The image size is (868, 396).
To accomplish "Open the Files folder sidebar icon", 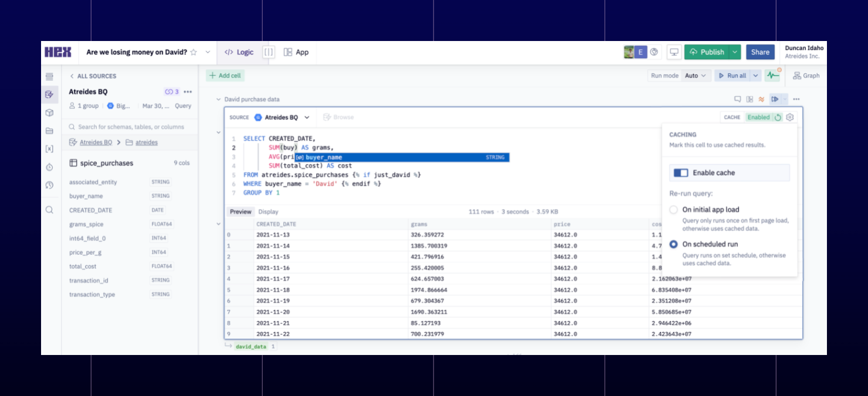I will click(x=49, y=131).
